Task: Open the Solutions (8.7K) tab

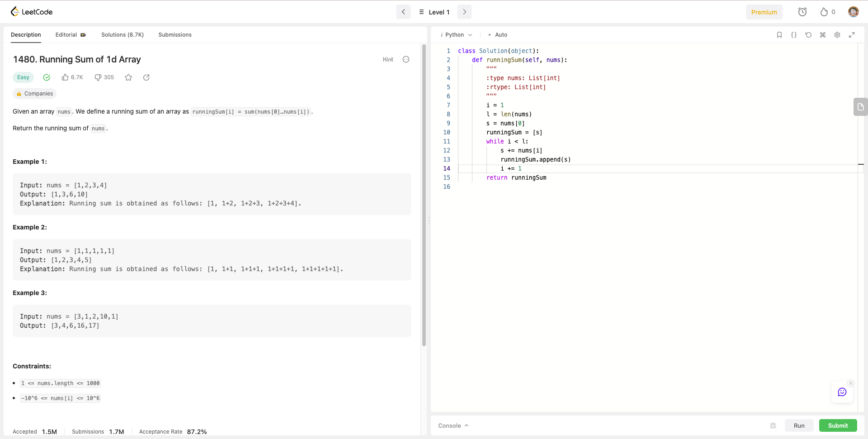Action: coord(123,35)
